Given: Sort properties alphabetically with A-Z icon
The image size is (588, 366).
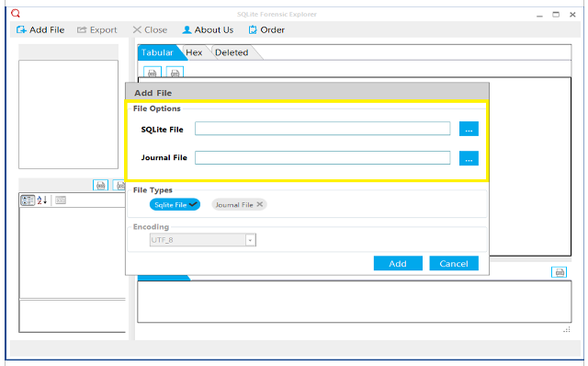Looking at the screenshot, I should pos(42,200).
